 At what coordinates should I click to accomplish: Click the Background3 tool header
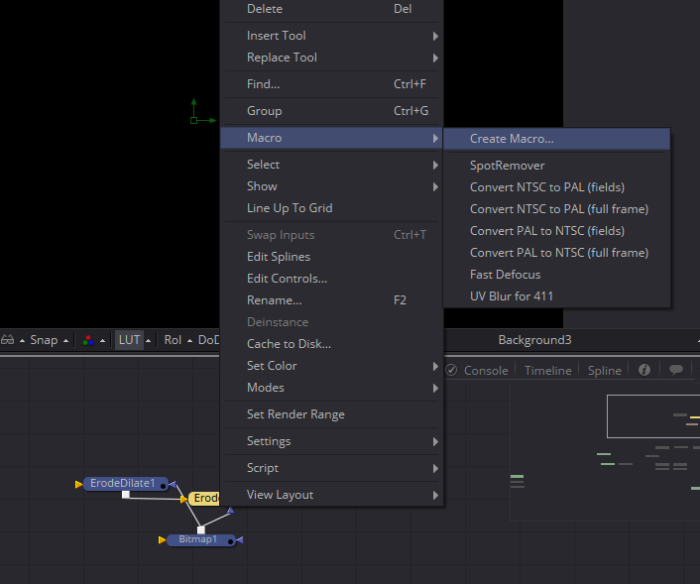point(535,340)
